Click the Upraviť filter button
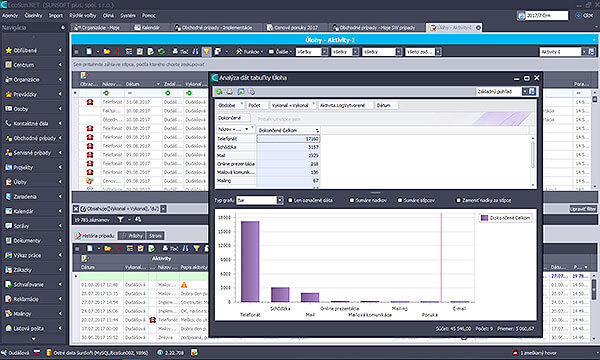Screen dimensions: 600x360 [583, 209]
